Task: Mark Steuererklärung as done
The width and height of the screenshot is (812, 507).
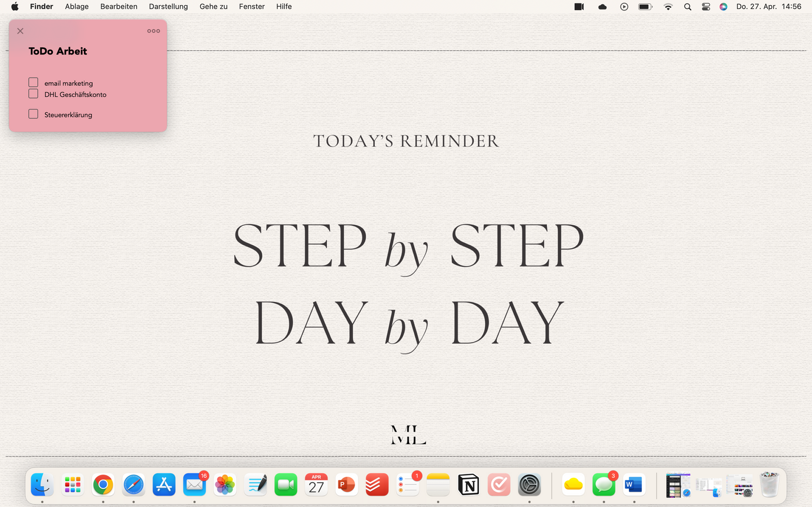Action: (33, 114)
